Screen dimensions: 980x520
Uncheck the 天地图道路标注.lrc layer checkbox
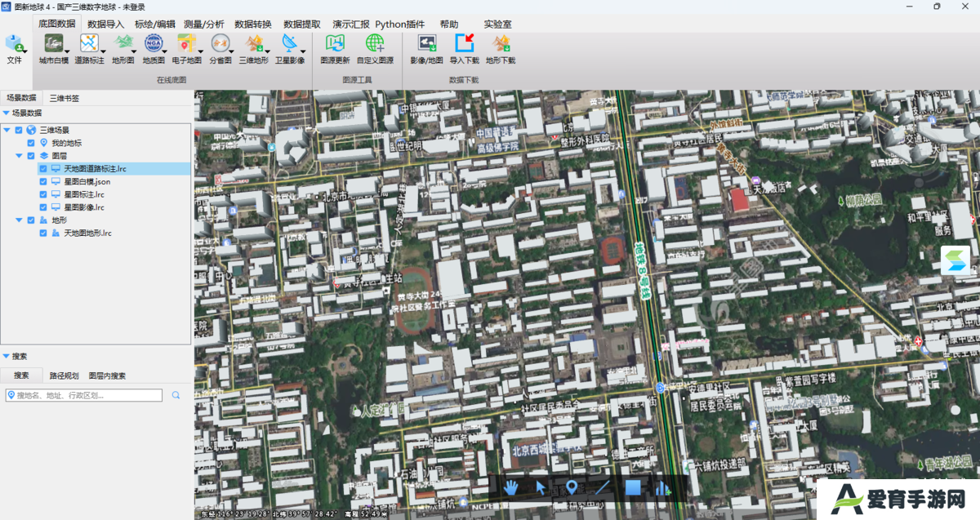pos(43,168)
